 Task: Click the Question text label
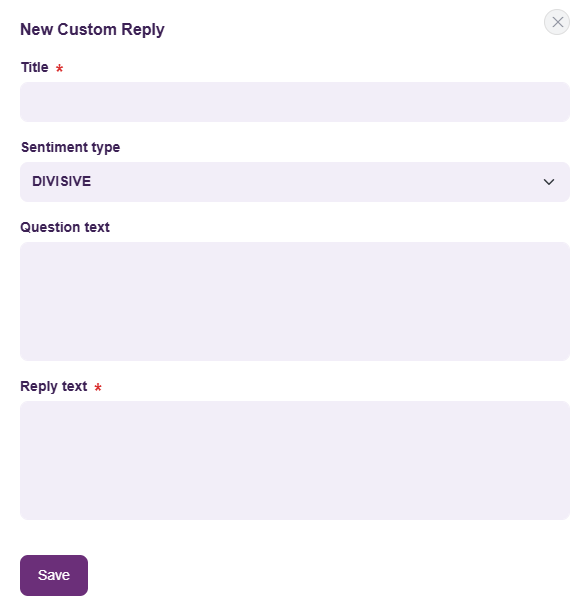(x=65, y=227)
